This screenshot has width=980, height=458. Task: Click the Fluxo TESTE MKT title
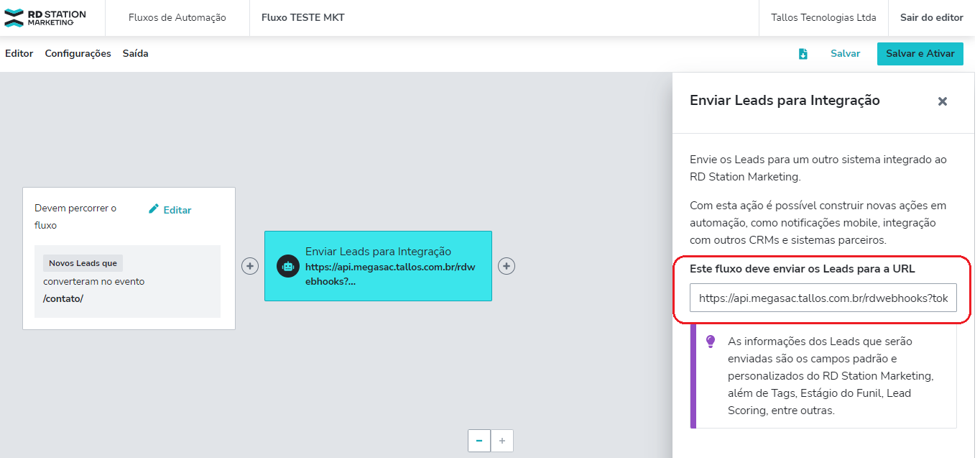(x=303, y=18)
